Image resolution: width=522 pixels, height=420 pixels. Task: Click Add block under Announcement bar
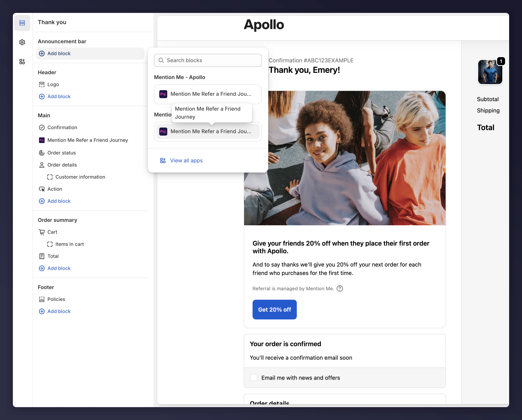point(90,54)
